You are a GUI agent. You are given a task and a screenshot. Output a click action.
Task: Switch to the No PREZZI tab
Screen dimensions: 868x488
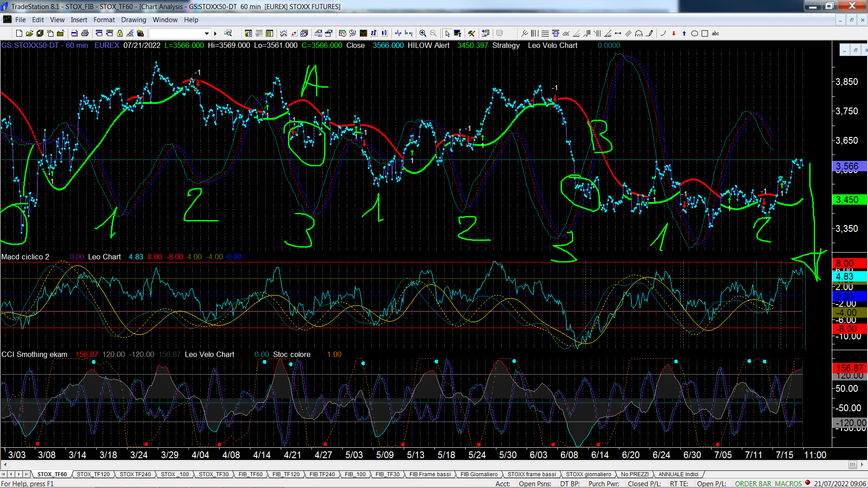pos(635,474)
